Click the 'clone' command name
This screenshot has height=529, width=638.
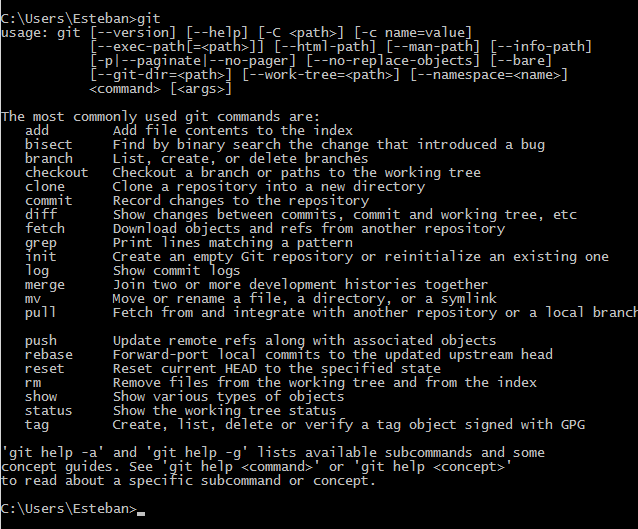[x=45, y=187]
